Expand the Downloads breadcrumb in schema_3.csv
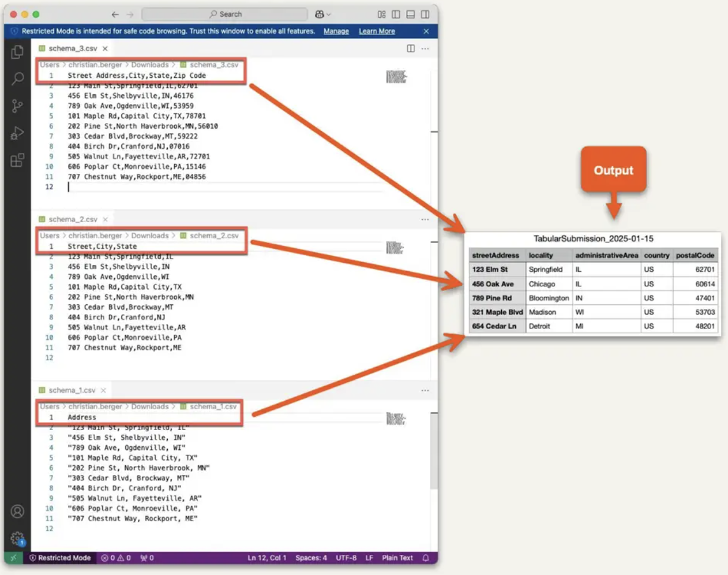The height and width of the screenshot is (575, 728). pos(150,65)
